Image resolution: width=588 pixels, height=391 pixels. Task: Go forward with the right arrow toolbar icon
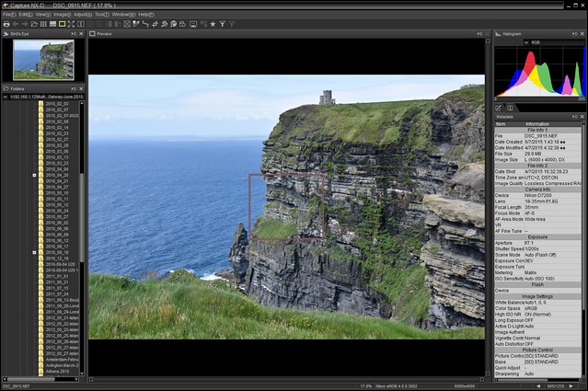pos(25,24)
